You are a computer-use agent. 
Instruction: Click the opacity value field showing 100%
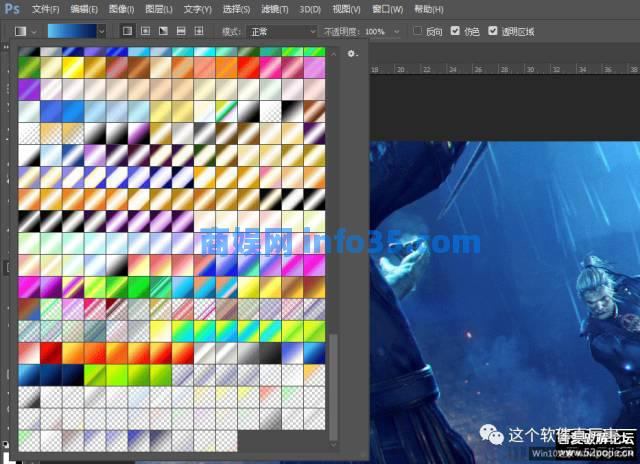[x=375, y=31]
